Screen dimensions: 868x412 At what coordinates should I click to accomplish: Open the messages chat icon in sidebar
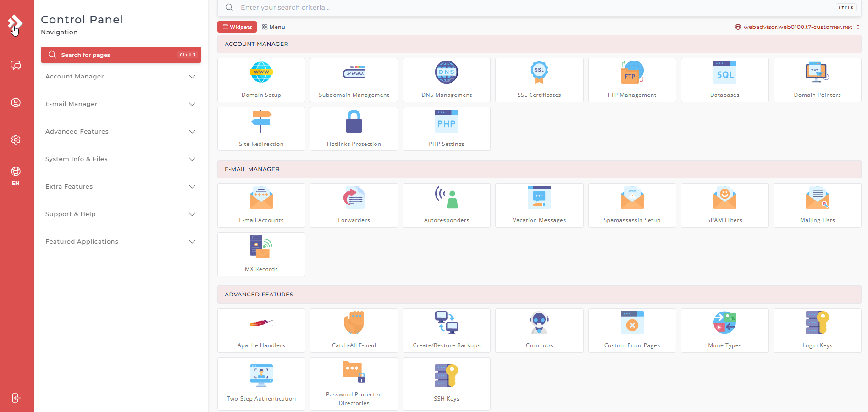16,65
